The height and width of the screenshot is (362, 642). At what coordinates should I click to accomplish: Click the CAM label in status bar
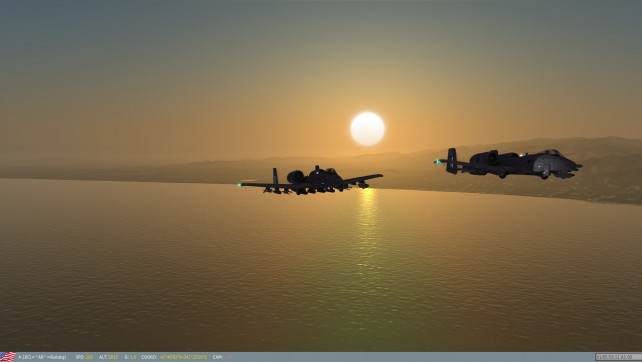tap(217, 357)
